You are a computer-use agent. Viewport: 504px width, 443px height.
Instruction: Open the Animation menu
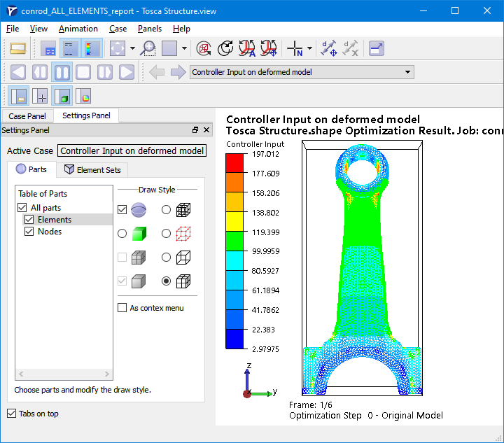pos(78,29)
